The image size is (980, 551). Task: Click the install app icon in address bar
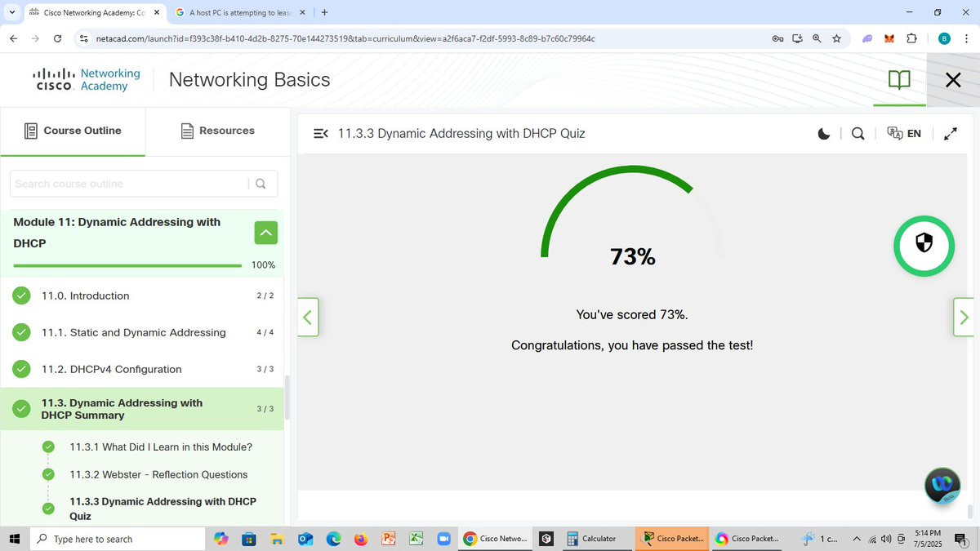(797, 38)
